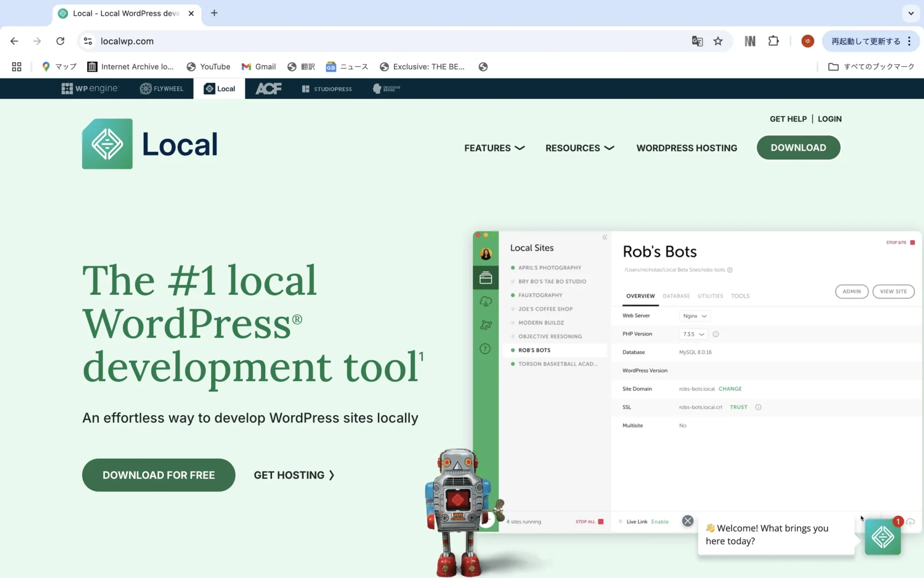Expand the Features dropdown menu
This screenshot has height=578, width=924.
tap(494, 148)
